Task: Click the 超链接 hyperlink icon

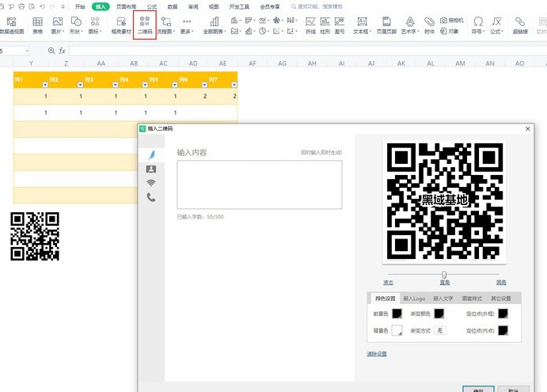Action: [520, 25]
